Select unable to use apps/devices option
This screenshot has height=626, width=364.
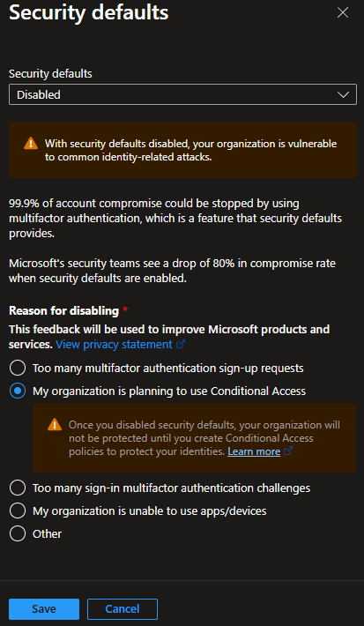pyautogui.click(x=18, y=511)
